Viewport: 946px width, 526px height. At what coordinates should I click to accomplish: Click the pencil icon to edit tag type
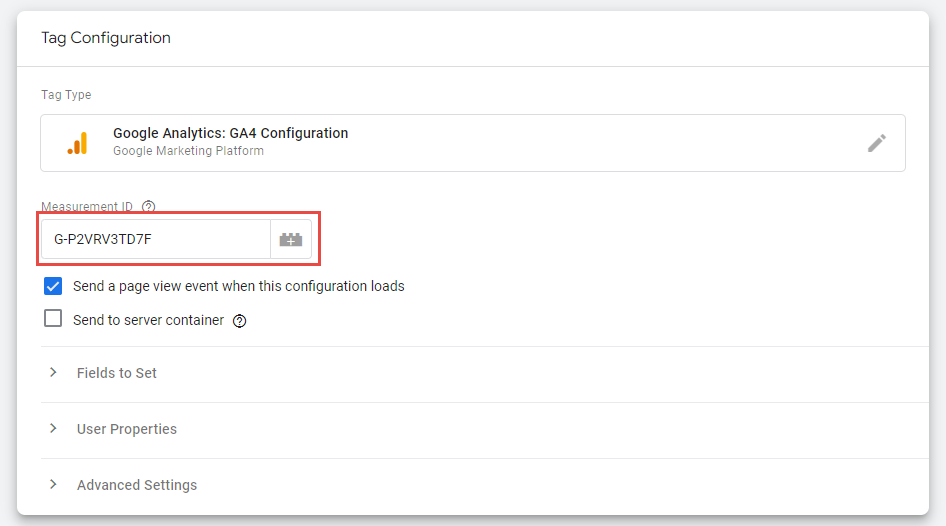[x=876, y=143]
